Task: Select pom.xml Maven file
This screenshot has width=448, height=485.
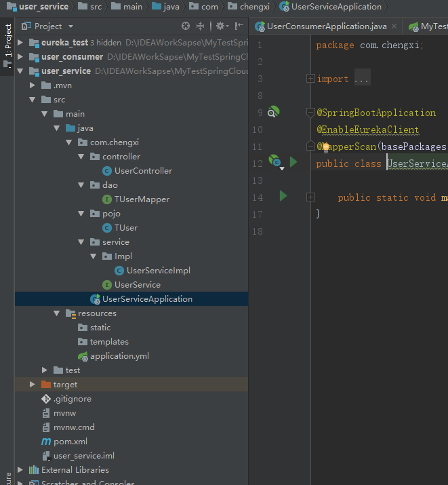Action: click(64, 442)
